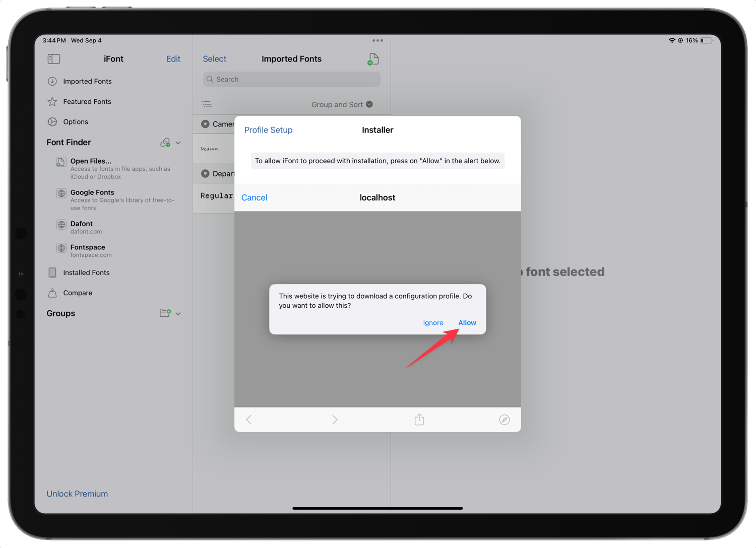Image resolution: width=756 pixels, height=548 pixels.
Task: Toggle the sidebar panel icon beside iFont
Action: tap(53, 59)
